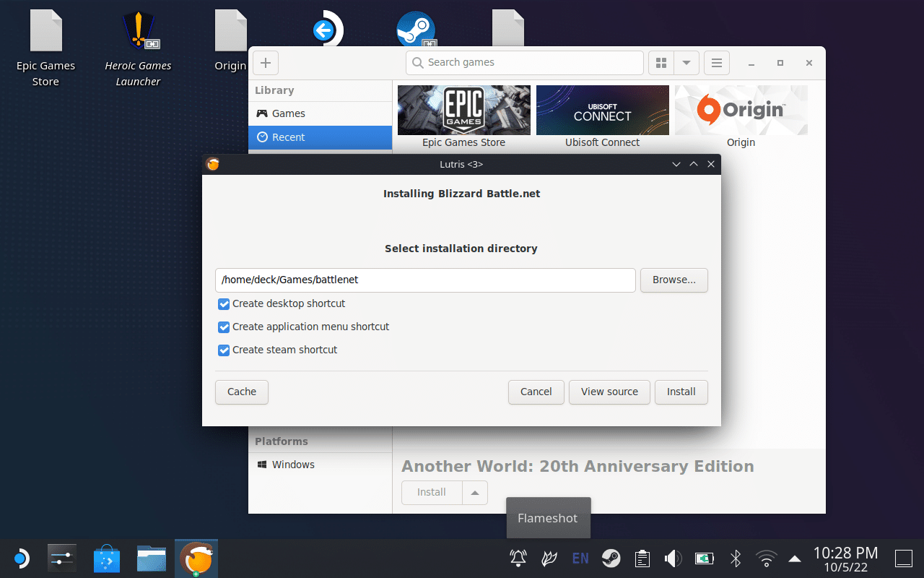924x578 pixels.
Task: Open the application launcher in taskbar
Action: (x=21, y=558)
